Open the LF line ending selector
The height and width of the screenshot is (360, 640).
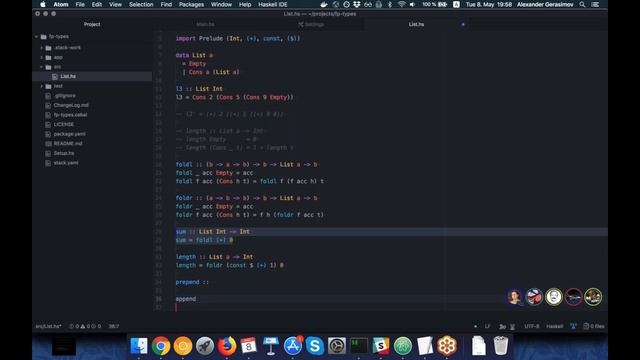(x=487, y=326)
